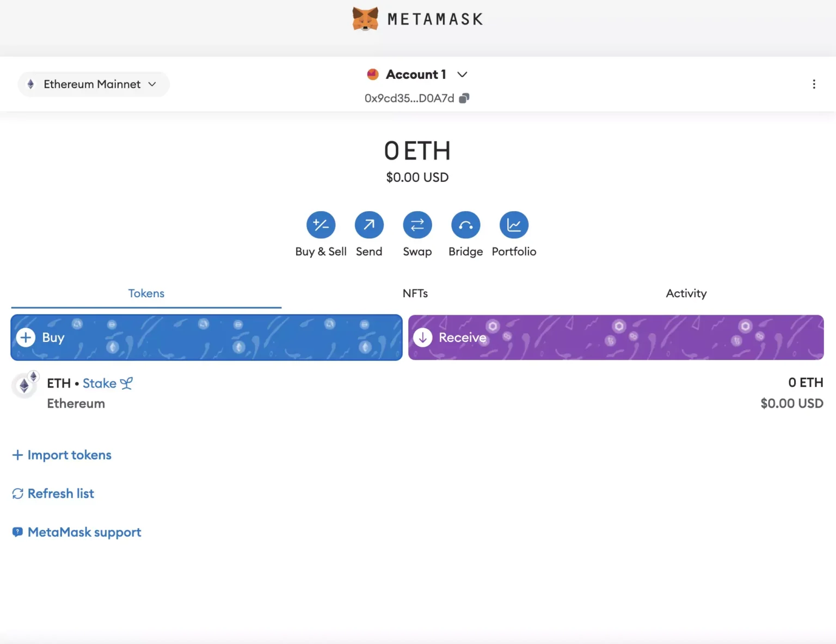Open the three-dot account options menu
836x644 pixels.
pos(814,84)
